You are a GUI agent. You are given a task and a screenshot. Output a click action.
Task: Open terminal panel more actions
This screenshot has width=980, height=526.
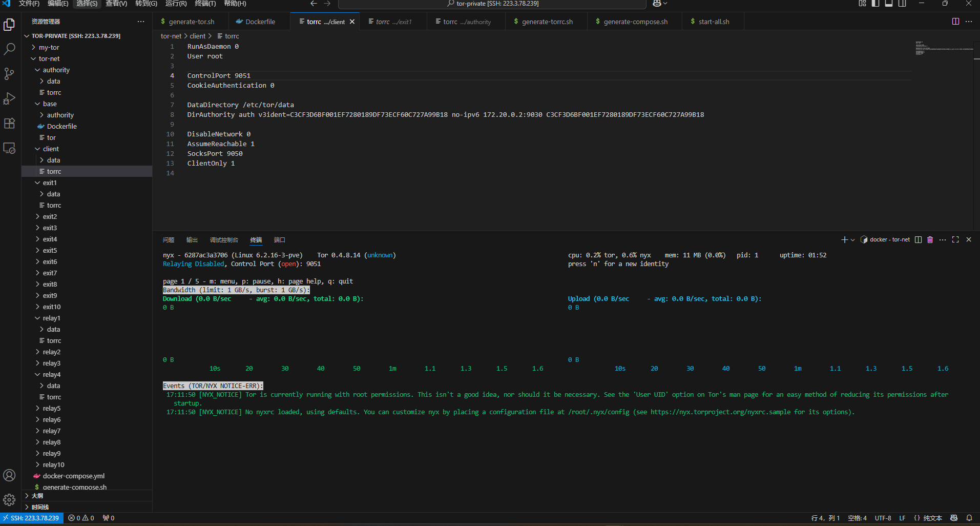coord(943,239)
